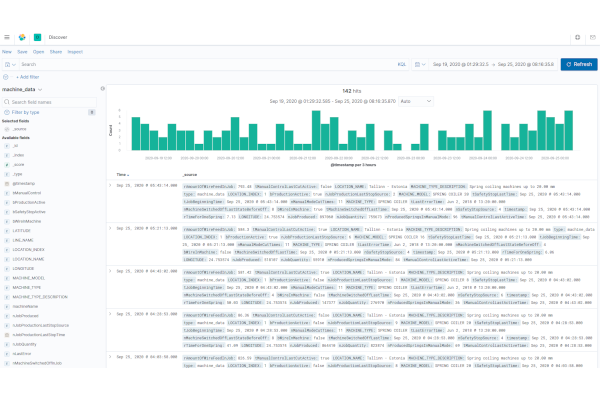This screenshot has width=600, height=400.
Task: Expand the Sep 25, 2020 04:43:02 document row
Action: [110, 271]
